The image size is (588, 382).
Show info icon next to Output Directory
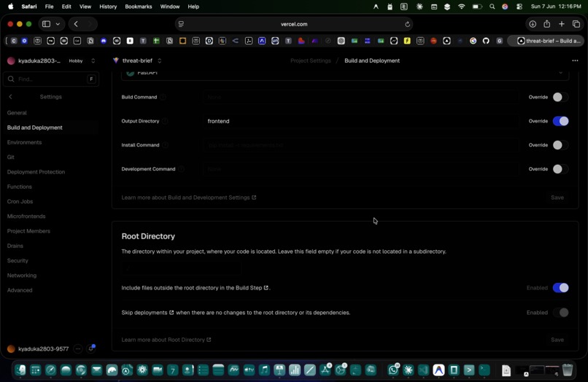pyautogui.click(x=165, y=121)
